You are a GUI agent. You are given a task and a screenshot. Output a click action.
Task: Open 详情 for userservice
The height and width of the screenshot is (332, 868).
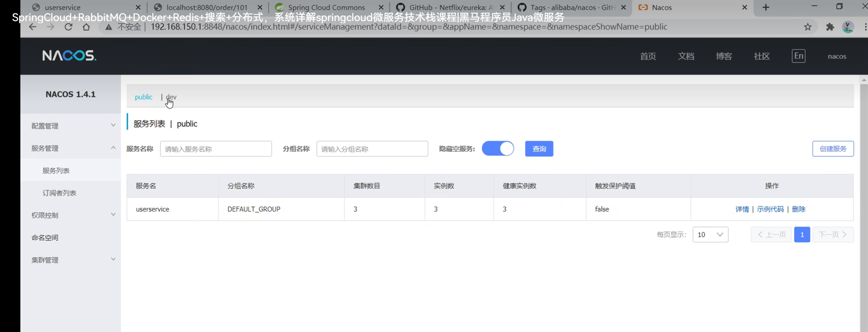coord(742,209)
